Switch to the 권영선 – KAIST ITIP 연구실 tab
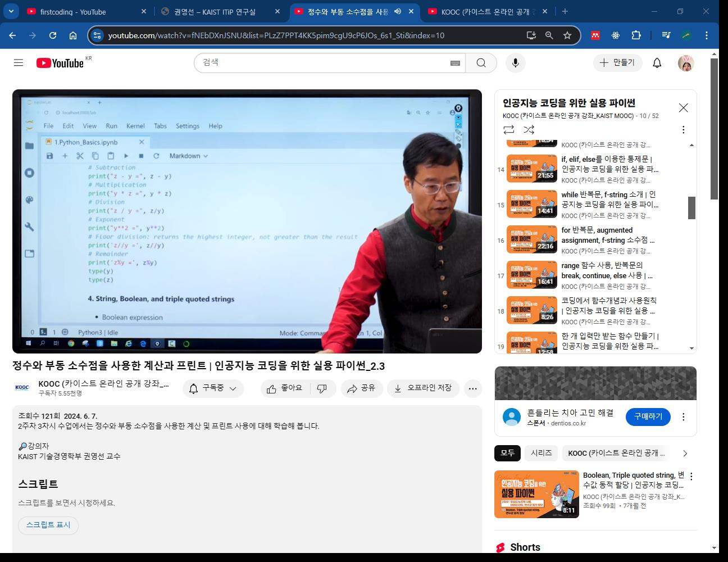The height and width of the screenshot is (562, 728). 220,11
